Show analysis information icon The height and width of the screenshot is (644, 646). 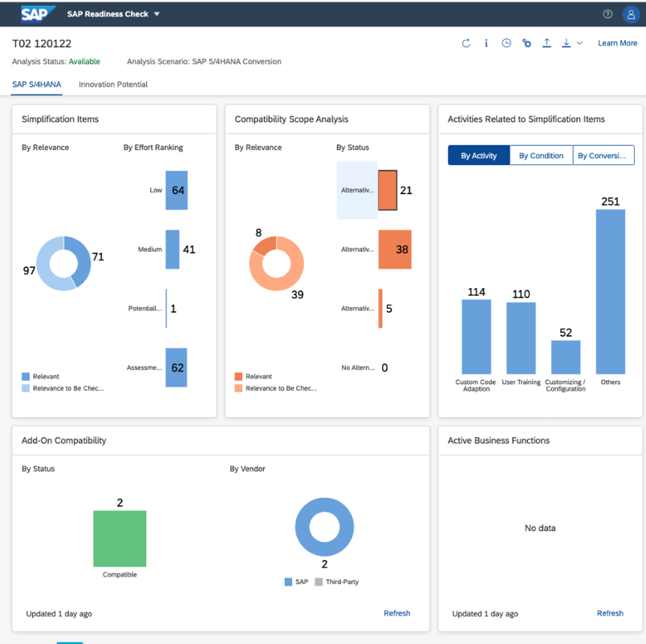486,43
